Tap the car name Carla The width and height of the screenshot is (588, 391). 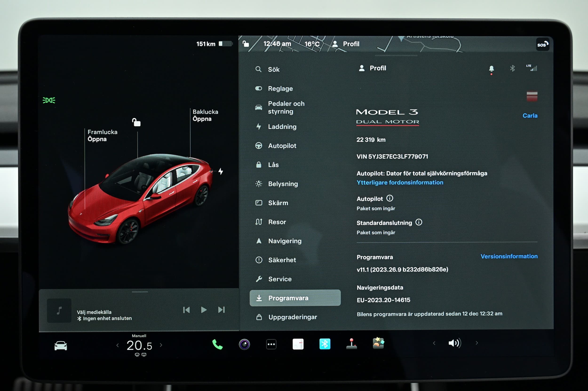point(530,116)
